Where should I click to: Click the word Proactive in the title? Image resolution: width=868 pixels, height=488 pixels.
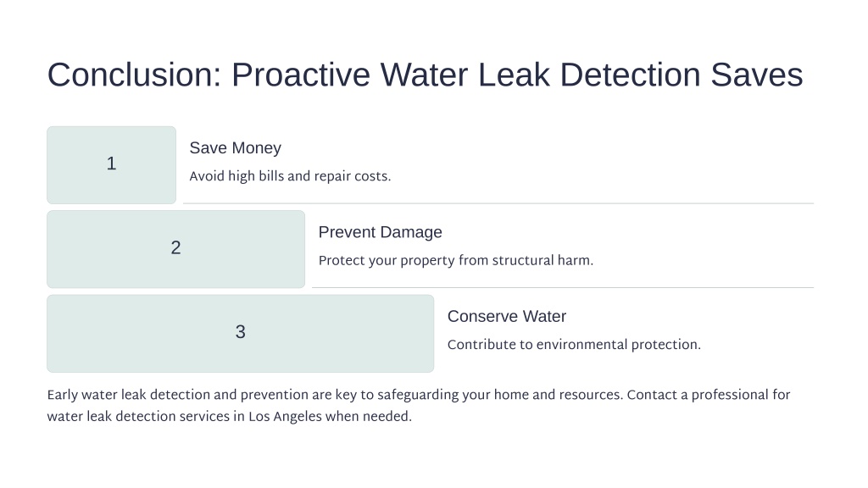(301, 75)
